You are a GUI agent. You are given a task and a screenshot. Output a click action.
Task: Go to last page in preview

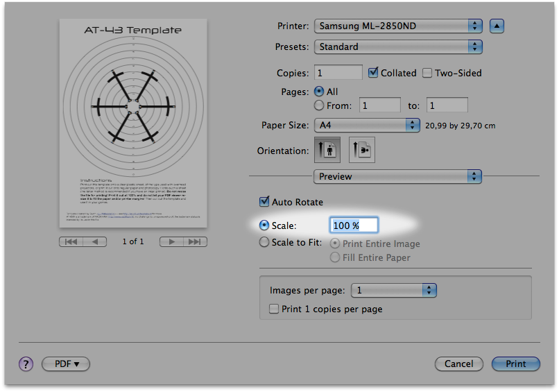pos(195,242)
